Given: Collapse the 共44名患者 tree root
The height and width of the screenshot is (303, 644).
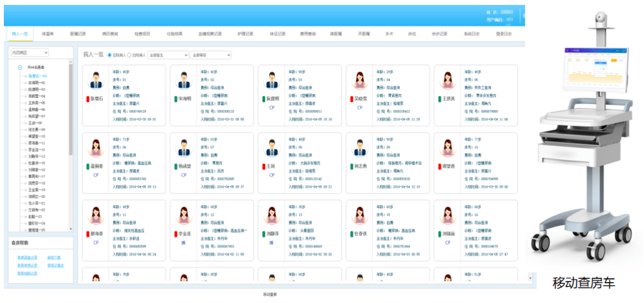Looking at the screenshot, I should pos(20,67).
